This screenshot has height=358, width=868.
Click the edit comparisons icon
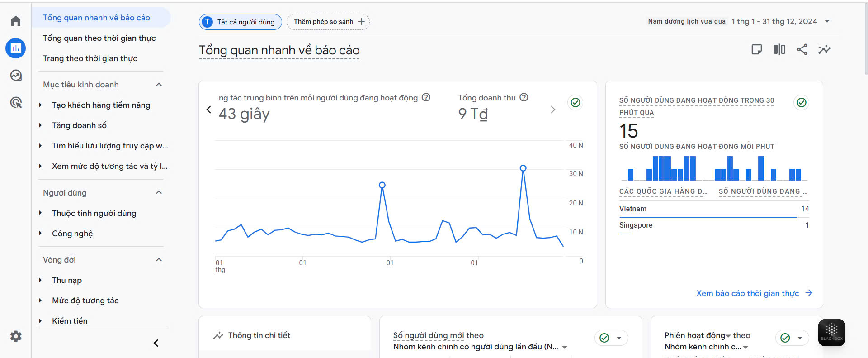[779, 49]
